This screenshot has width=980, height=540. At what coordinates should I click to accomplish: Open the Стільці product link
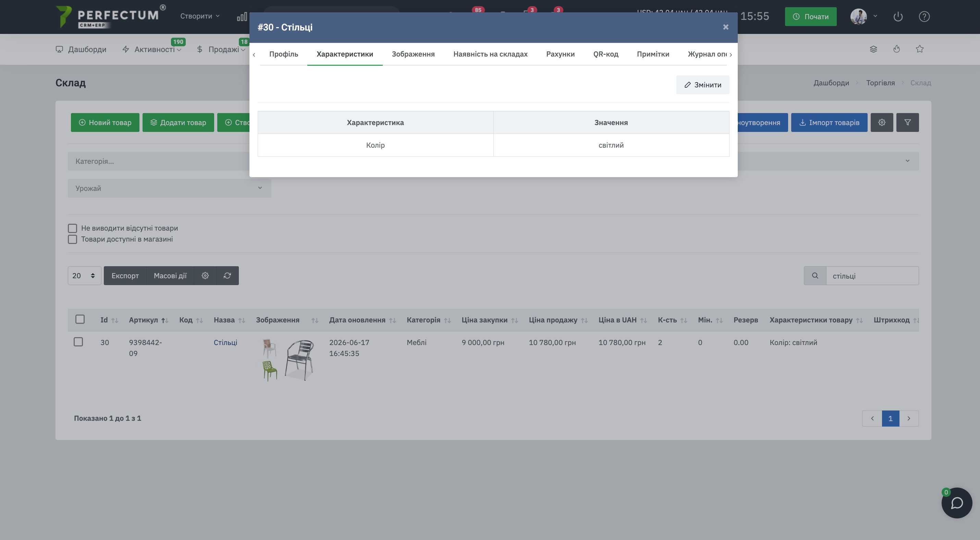(x=225, y=342)
